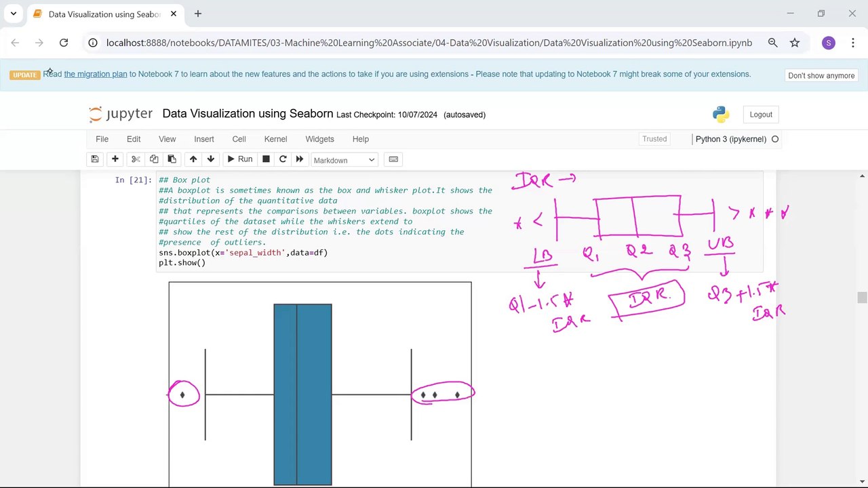Open the tab search dropdown arrow
Viewport: 868px width, 488px height.
pos(13,14)
